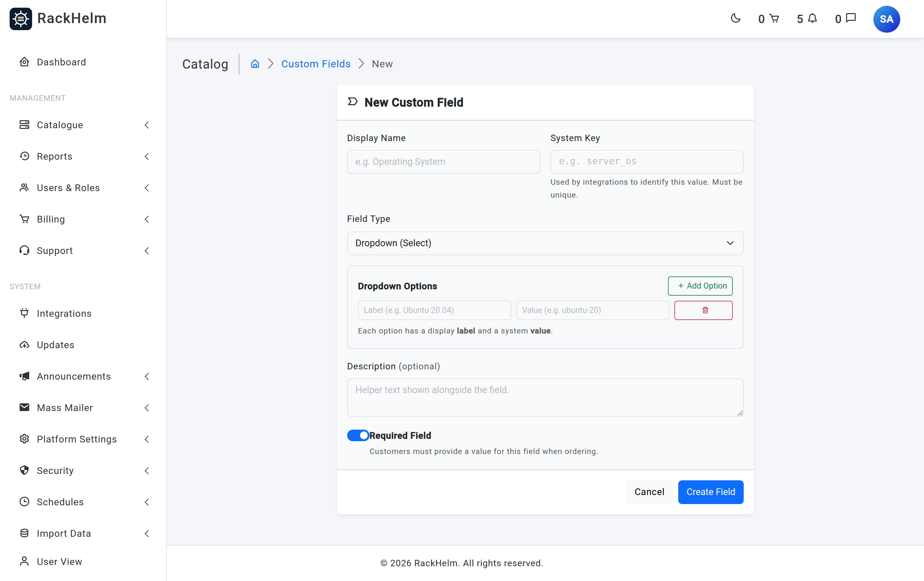Screen dimensions: 924x581
Task: Focus the Display Name input
Action: click(x=443, y=162)
